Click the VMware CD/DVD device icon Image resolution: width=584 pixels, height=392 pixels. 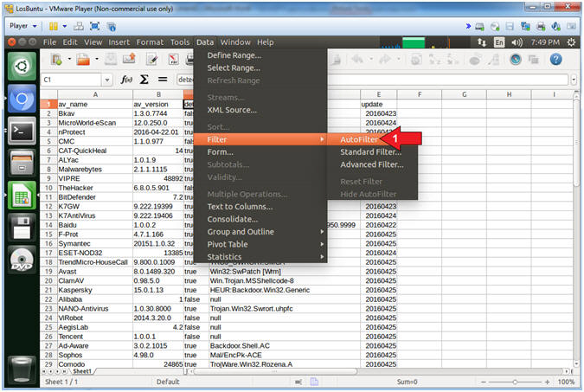click(495, 27)
